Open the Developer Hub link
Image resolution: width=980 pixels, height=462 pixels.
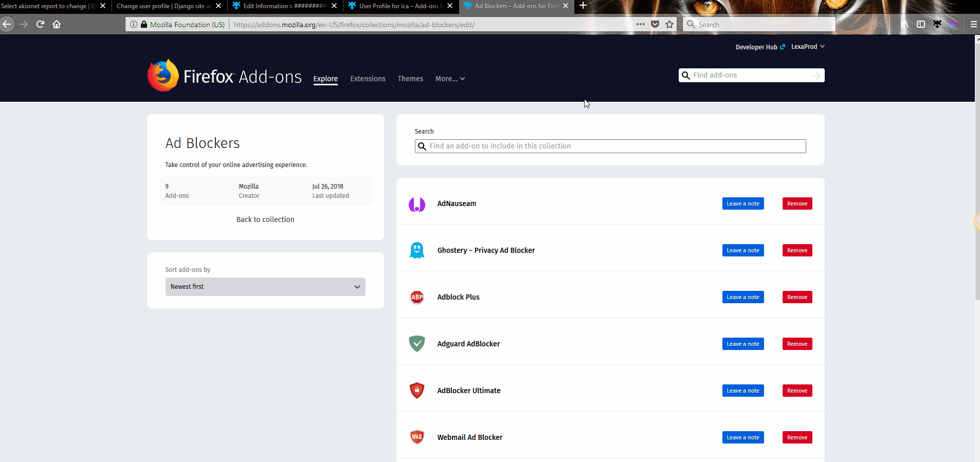[760, 47]
